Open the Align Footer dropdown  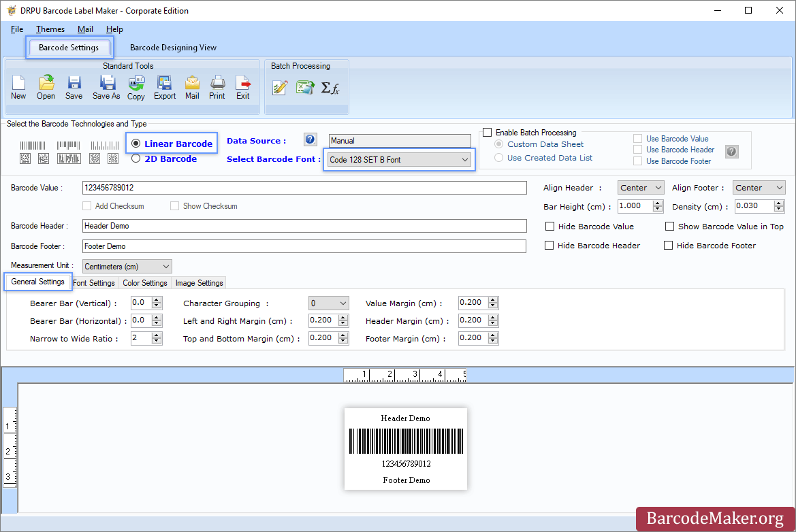tap(759, 188)
